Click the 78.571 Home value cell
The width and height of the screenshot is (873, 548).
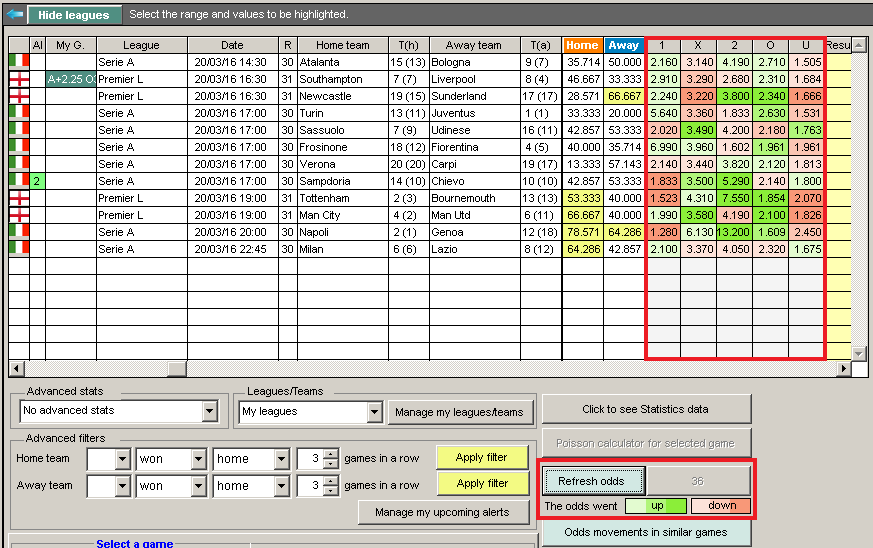[583, 232]
